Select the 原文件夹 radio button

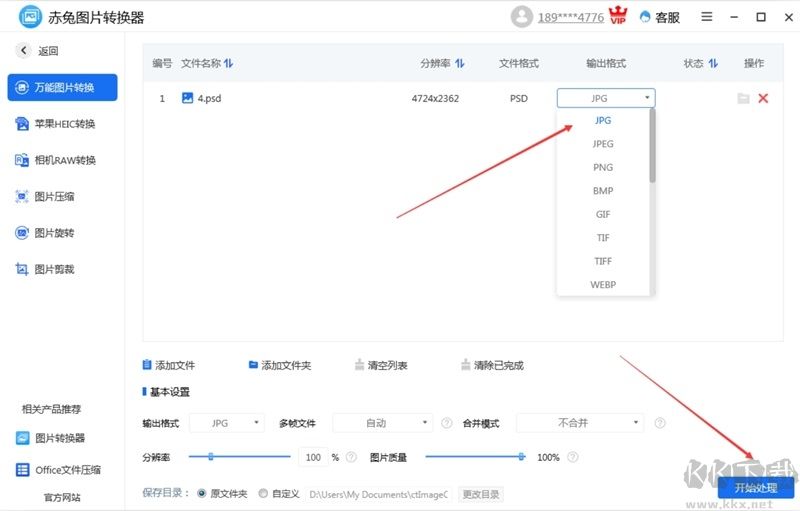[202, 493]
